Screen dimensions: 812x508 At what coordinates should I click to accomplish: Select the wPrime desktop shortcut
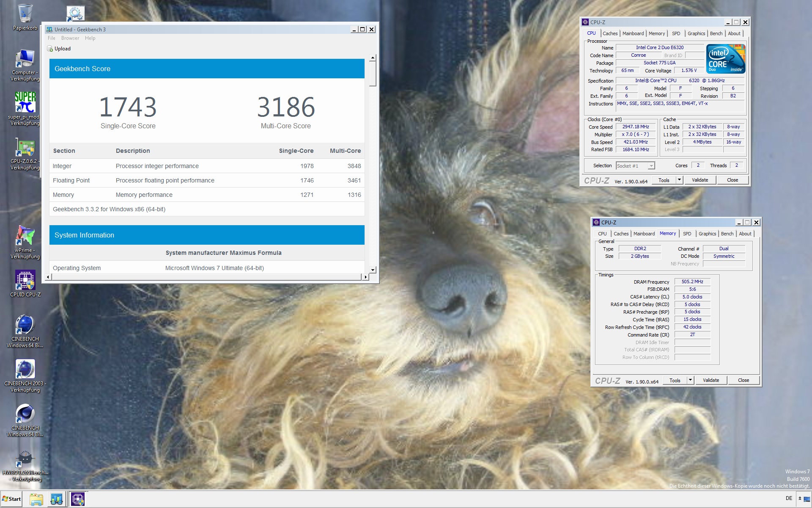[x=25, y=242]
